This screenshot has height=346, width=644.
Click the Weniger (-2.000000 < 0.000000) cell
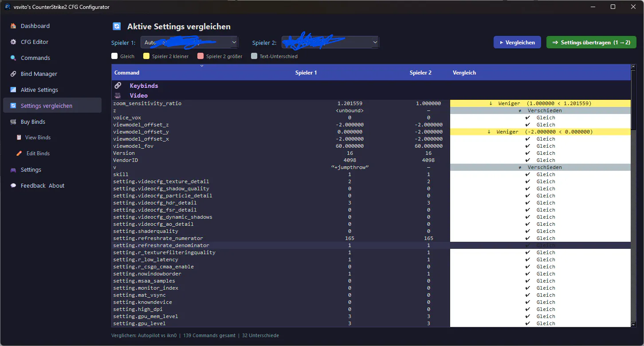540,132
